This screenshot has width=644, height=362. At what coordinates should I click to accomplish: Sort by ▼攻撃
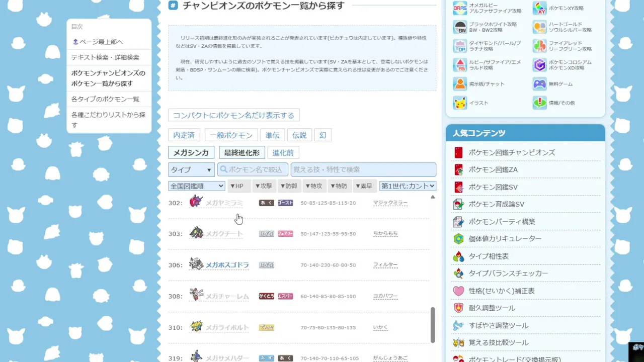264,186
